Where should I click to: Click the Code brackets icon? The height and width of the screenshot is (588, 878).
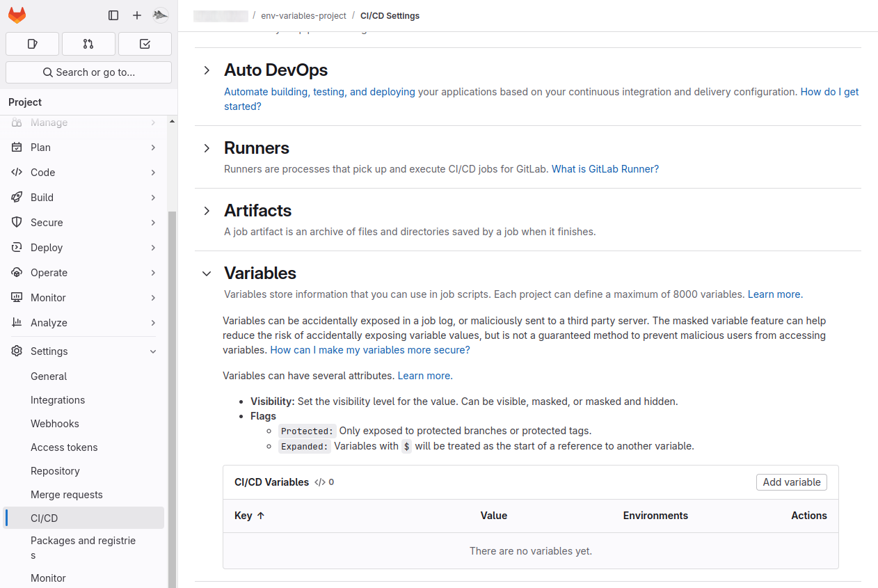[17, 173]
